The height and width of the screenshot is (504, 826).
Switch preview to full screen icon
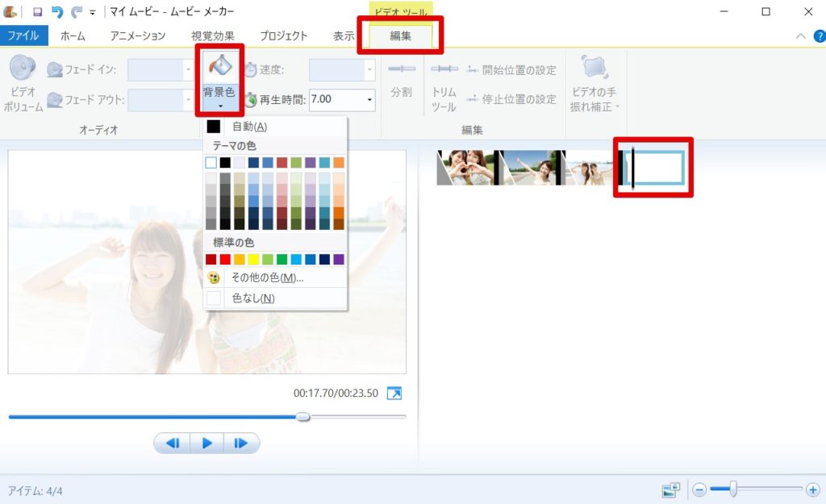point(394,393)
